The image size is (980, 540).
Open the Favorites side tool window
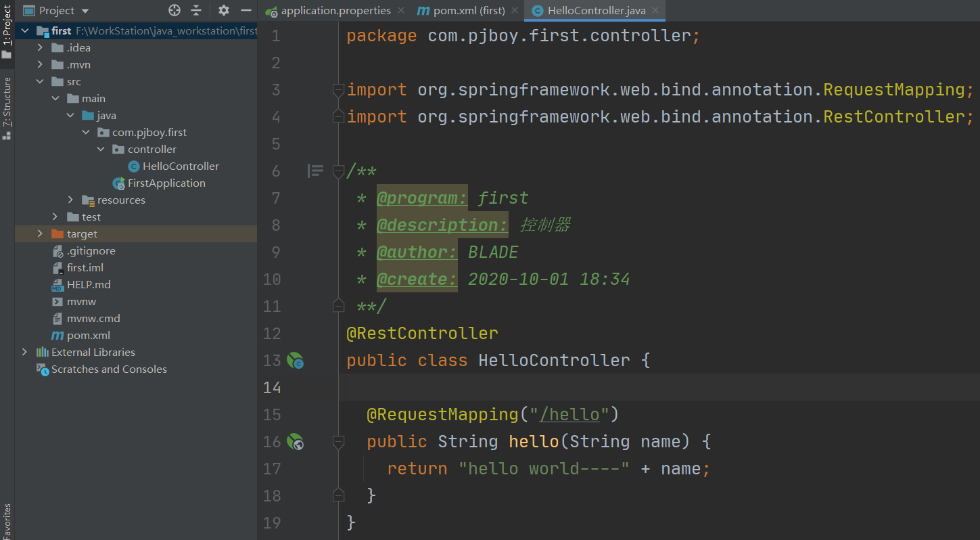[7, 521]
